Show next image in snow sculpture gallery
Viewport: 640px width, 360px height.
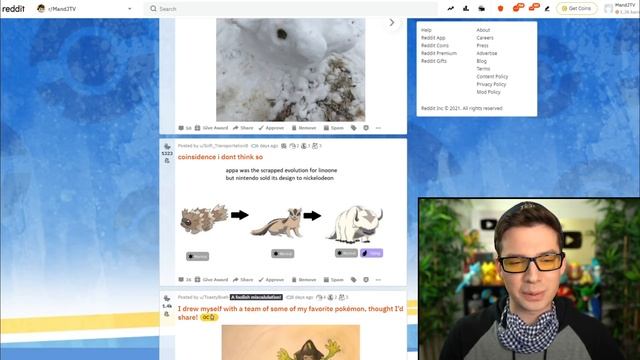click(392, 23)
